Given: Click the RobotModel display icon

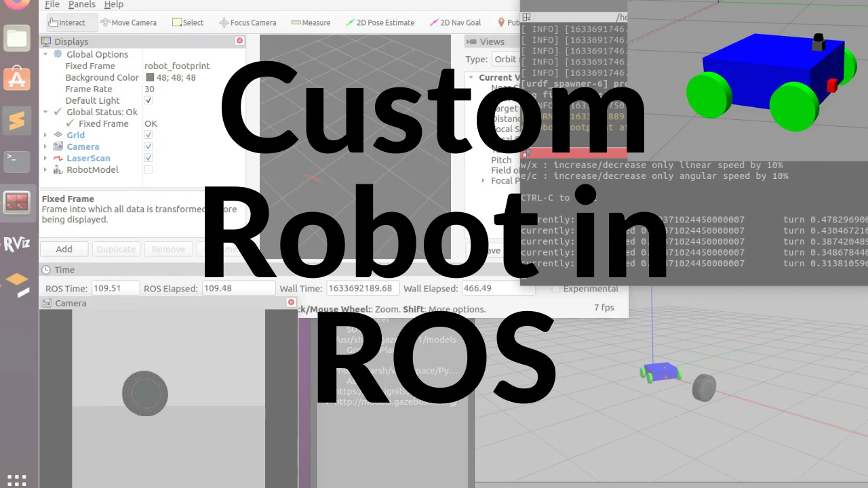Looking at the screenshot, I should tap(58, 169).
